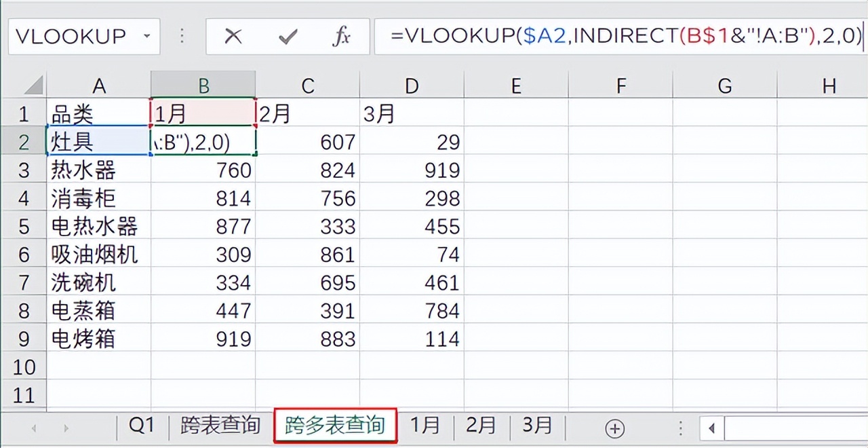The width and height of the screenshot is (868, 448).
Task: Select cell with value 824
Action: tap(308, 170)
